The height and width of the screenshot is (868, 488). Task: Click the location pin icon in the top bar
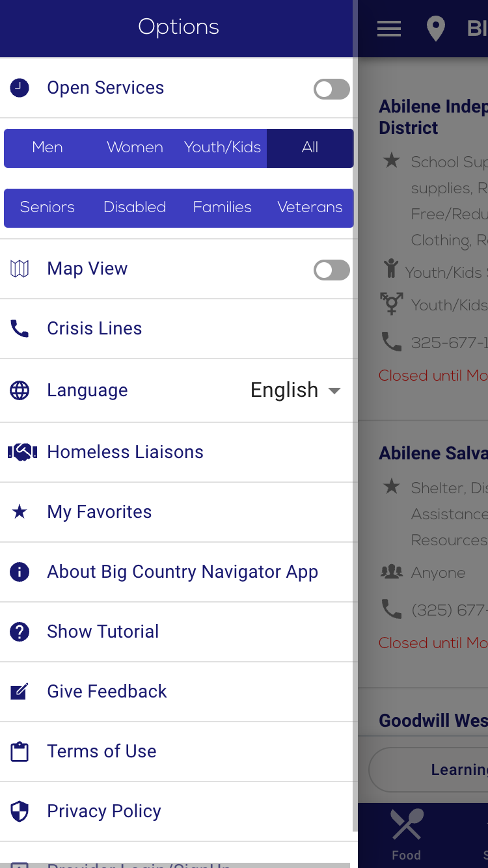pos(435,28)
